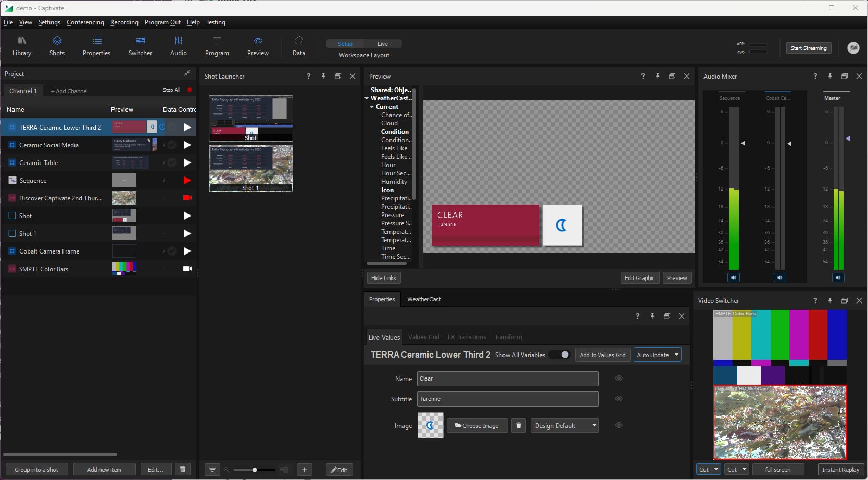Stop the Sequence item with red play icon
This screenshot has height=480, width=868.
coord(187,180)
